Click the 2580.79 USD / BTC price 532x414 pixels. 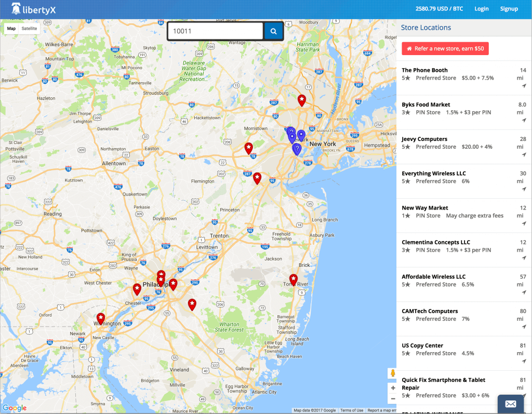coord(439,9)
